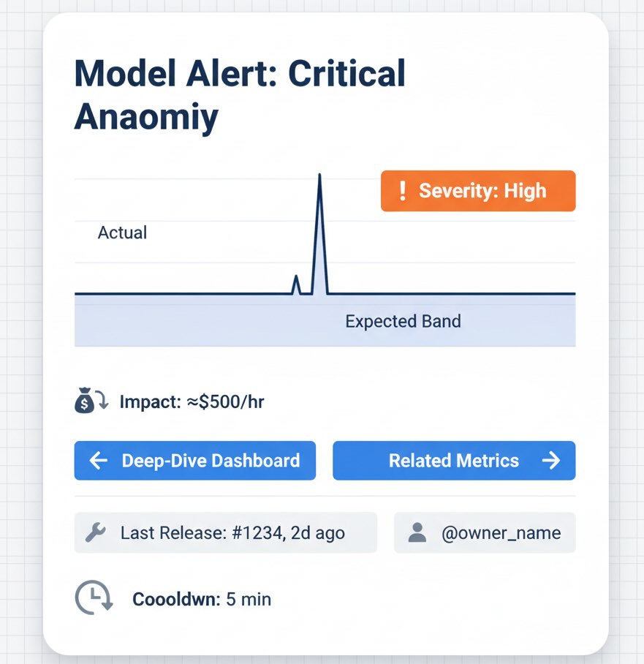Open the Model Alert title header
Viewport: 644px width, 664px height.
tap(239, 95)
